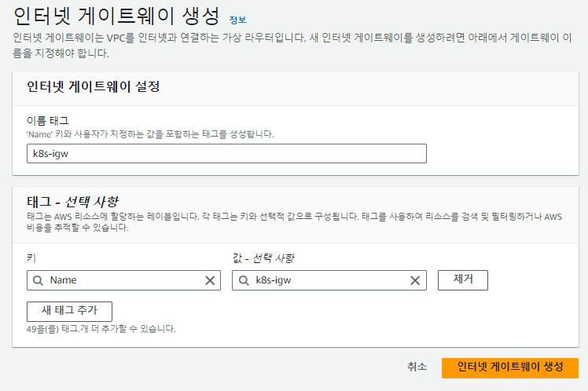588x391 pixels.
Task: Click the 값 - 선택 사항 label
Action: [x=263, y=258]
